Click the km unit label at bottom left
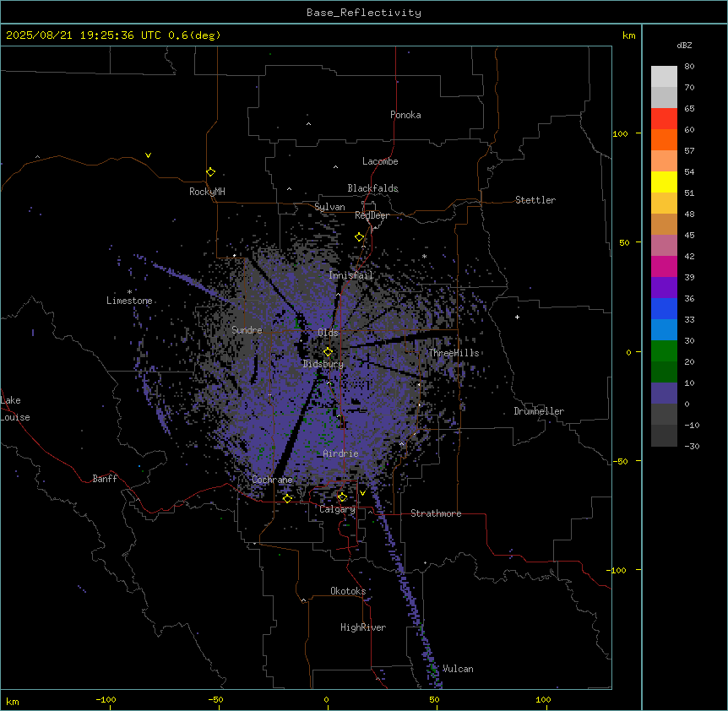This screenshot has height=711, width=728. (13, 702)
